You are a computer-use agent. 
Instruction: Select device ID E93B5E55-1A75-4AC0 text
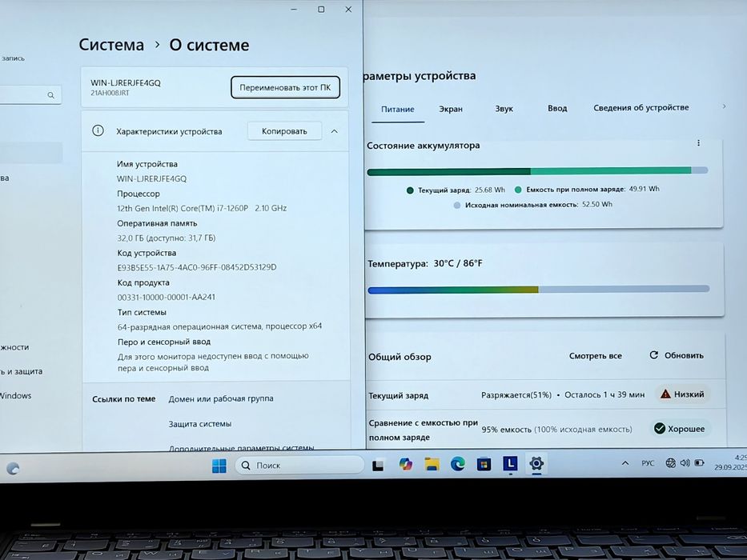pyautogui.click(x=197, y=267)
